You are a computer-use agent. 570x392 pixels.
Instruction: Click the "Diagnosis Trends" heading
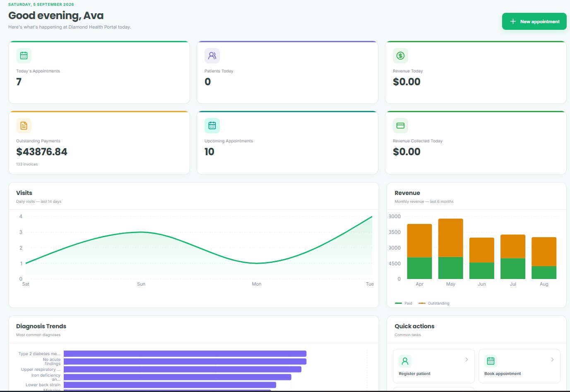(x=41, y=326)
